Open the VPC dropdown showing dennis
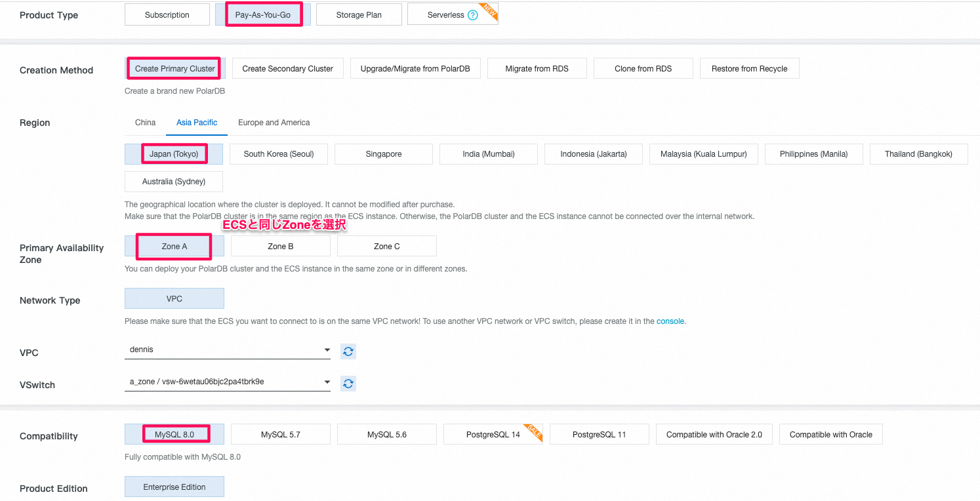 coord(228,350)
